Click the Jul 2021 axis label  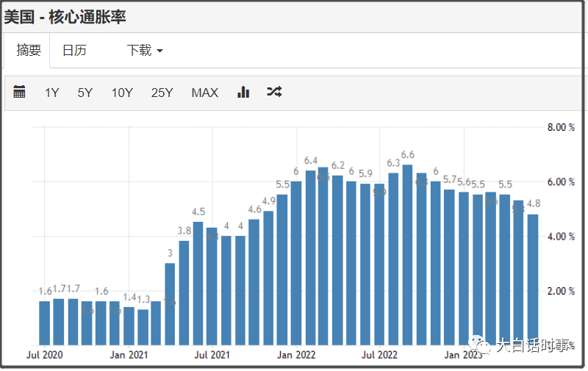tap(212, 355)
